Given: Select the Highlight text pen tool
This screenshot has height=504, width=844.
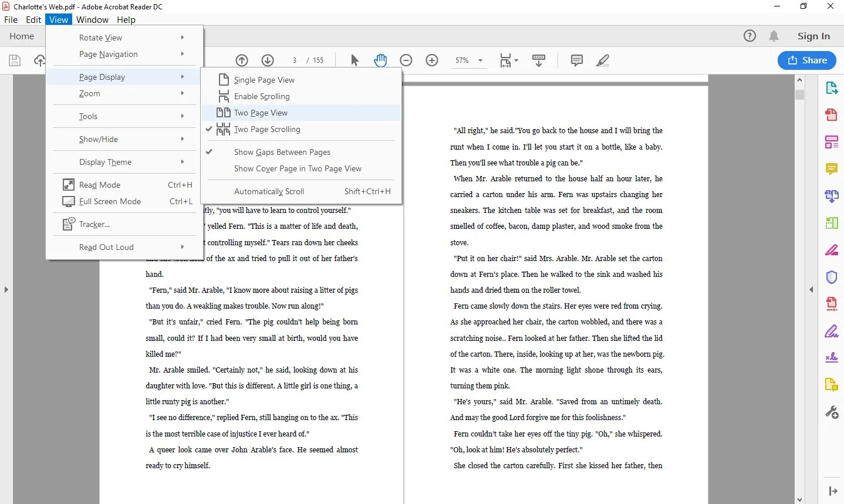Looking at the screenshot, I should point(603,60).
